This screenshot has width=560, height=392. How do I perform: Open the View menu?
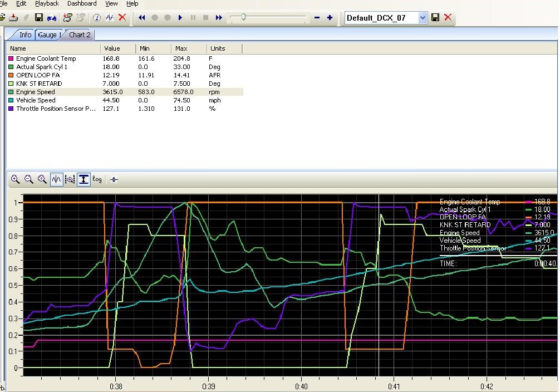click(x=111, y=3)
